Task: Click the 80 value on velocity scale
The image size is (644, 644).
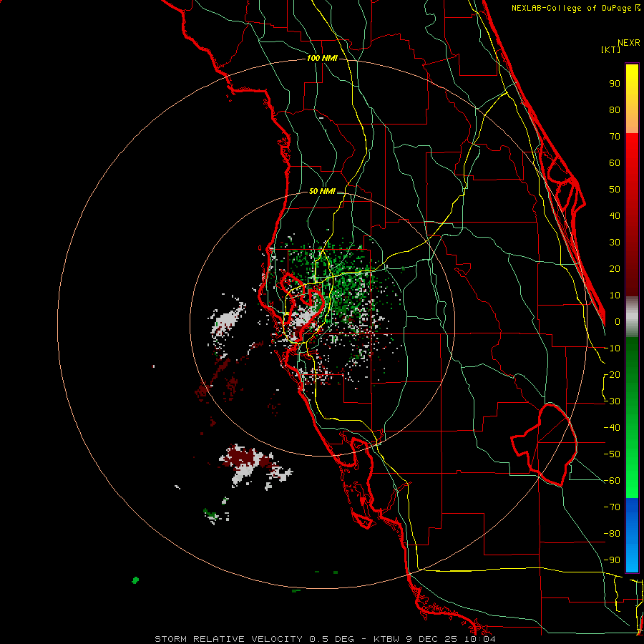Action: pos(615,109)
